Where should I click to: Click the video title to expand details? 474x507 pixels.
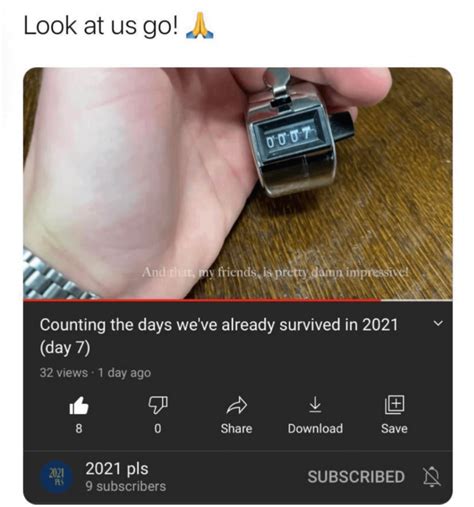point(219,336)
